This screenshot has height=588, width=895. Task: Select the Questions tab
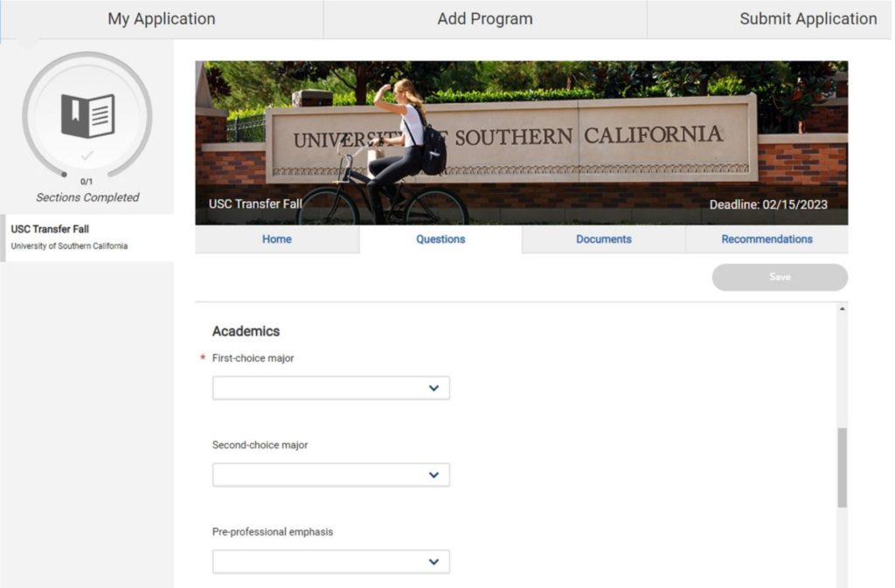441,239
